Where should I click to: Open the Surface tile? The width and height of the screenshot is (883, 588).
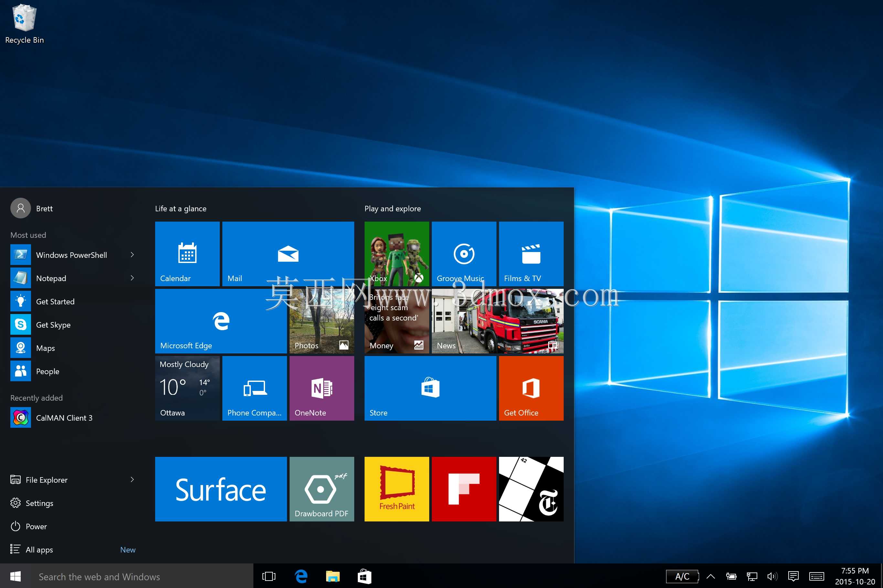221,489
